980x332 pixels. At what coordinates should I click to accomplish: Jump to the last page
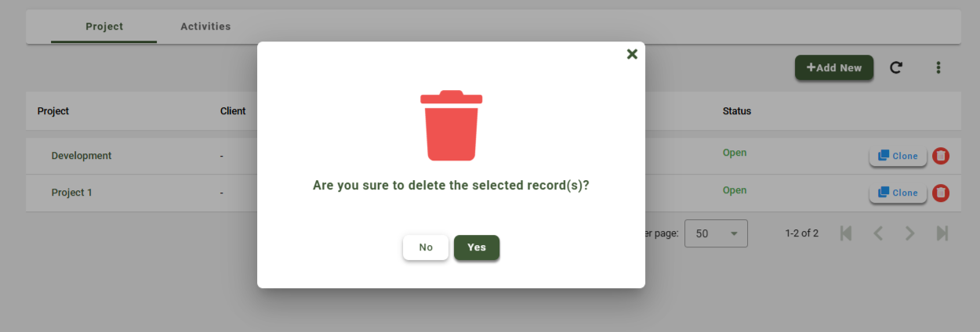(942, 233)
